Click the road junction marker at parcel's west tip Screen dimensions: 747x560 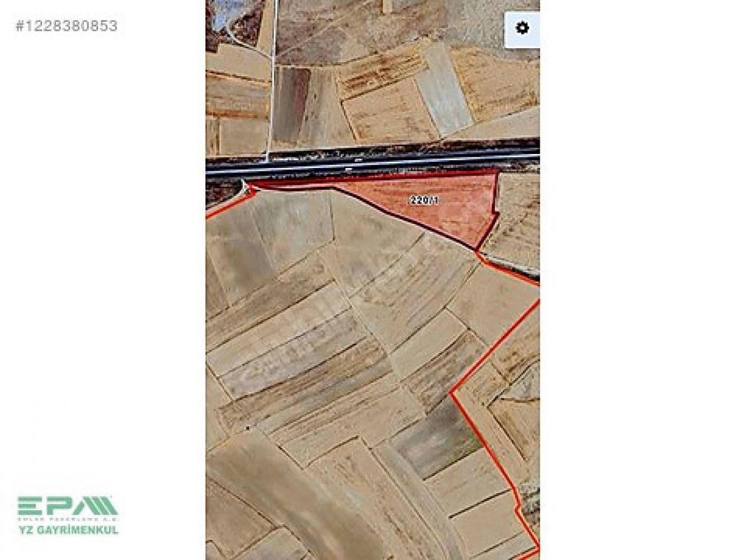[247, 185]
